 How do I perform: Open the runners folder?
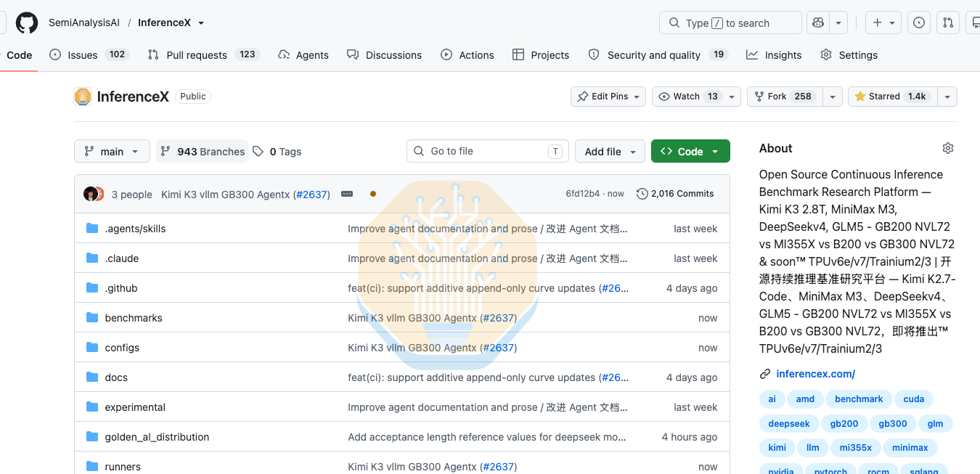click(x=123, y=467)
